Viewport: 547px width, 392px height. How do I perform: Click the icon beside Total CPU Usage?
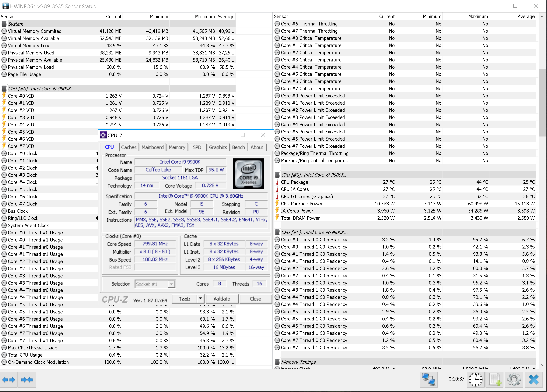4,355
